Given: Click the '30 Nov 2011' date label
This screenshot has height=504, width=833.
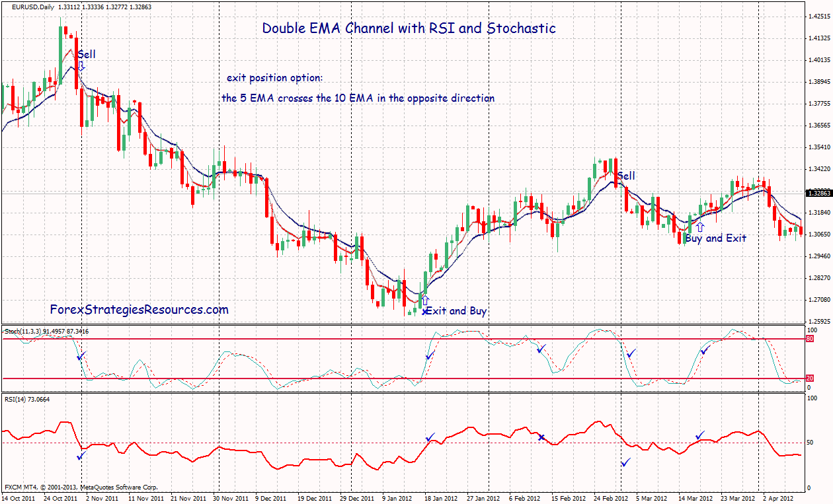Looking at the screenshot, I should (x=232, y=498).
